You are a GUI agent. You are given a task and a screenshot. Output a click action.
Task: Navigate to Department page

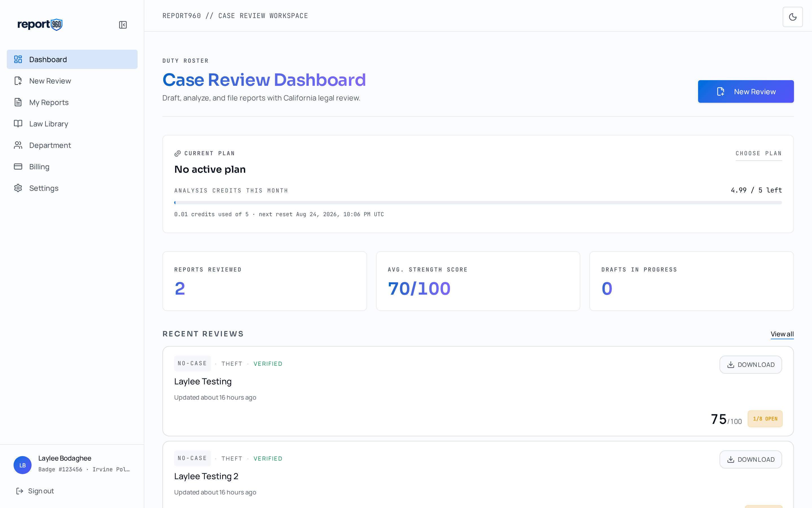point(72,145)
